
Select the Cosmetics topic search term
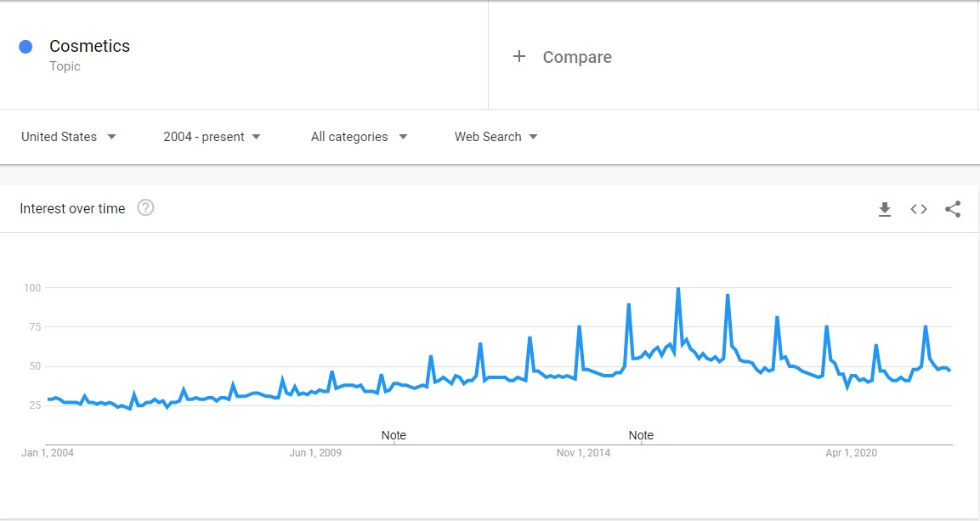(x=89, y=46)
